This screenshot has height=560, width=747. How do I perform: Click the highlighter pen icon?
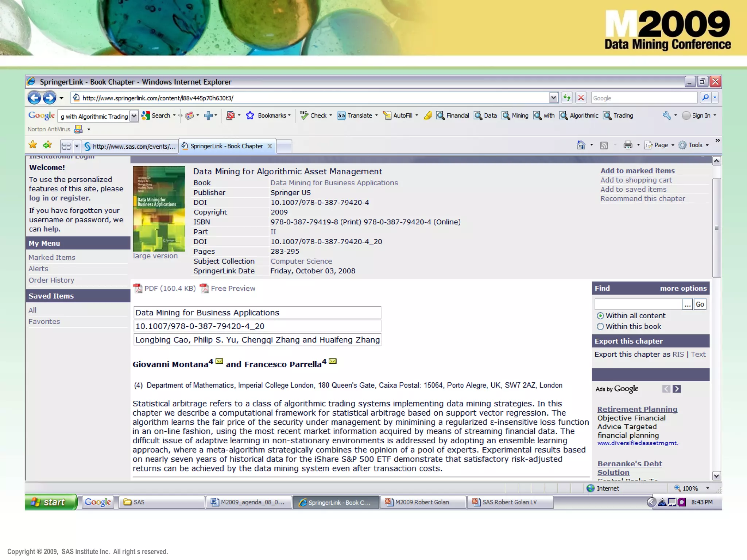click(x=428, y=116)
